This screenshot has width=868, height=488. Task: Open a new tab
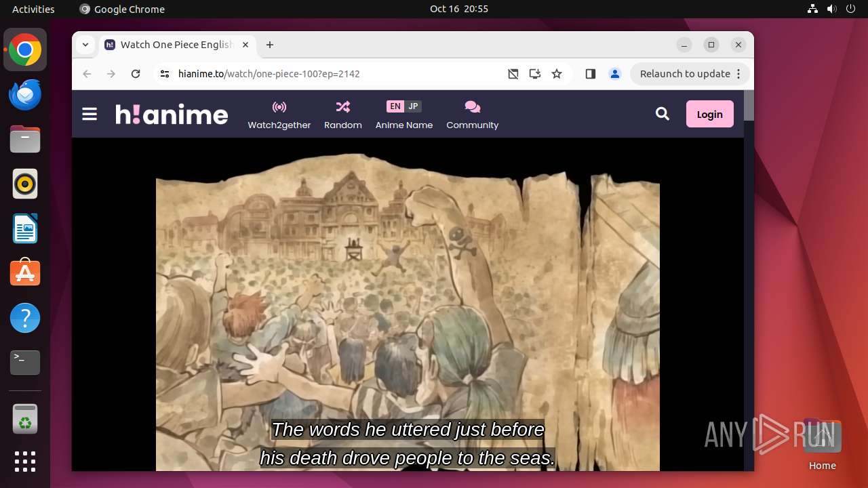(x=270, y=45)
